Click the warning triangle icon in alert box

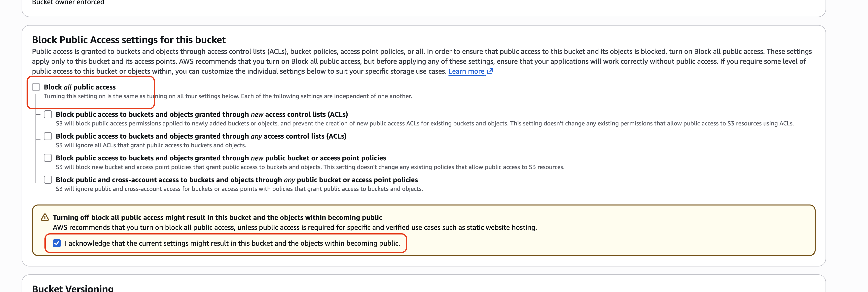(x=45, y=217)
